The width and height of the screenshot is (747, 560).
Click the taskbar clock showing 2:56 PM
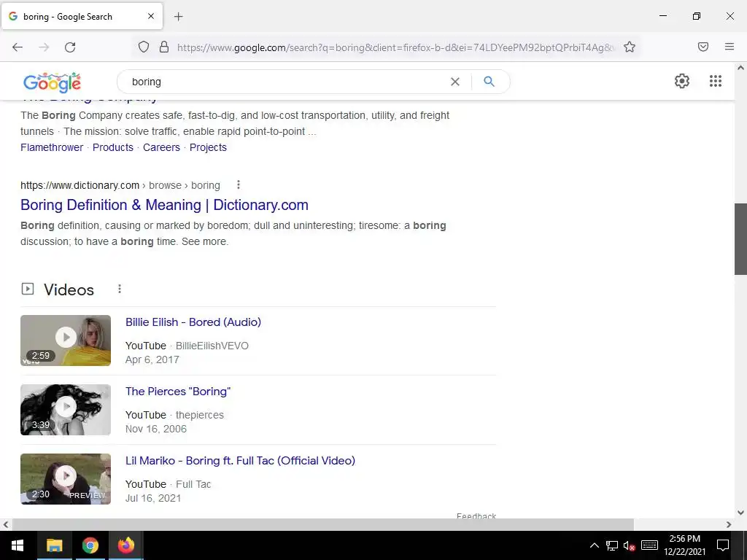coord(684,545)
